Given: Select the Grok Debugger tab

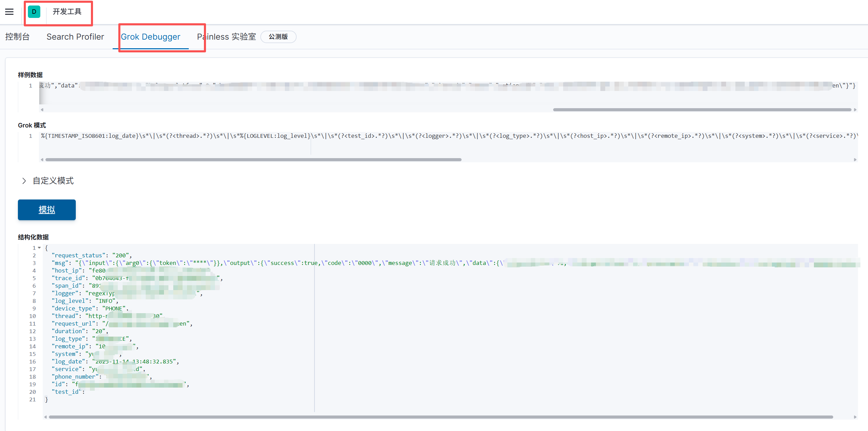Looking at the screenshot, I should point(150,37).
